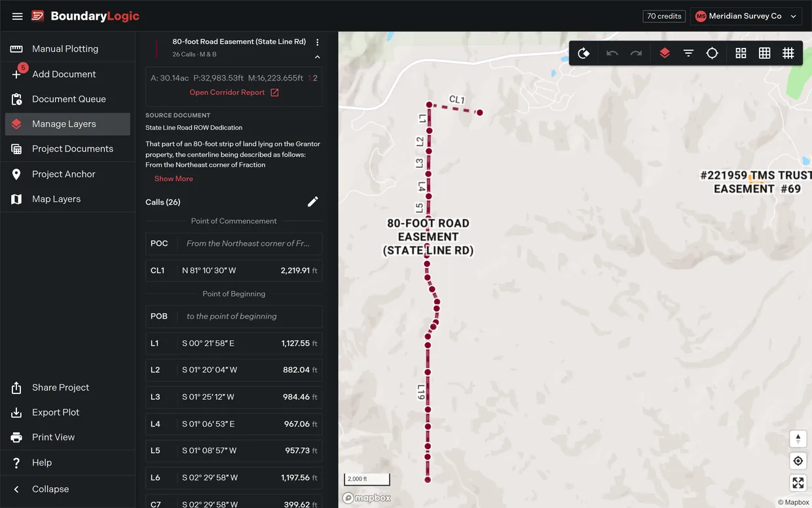This screenshot has height=508, width=812.
Task: Collapse the sidebar
Action: pos(67,489)
